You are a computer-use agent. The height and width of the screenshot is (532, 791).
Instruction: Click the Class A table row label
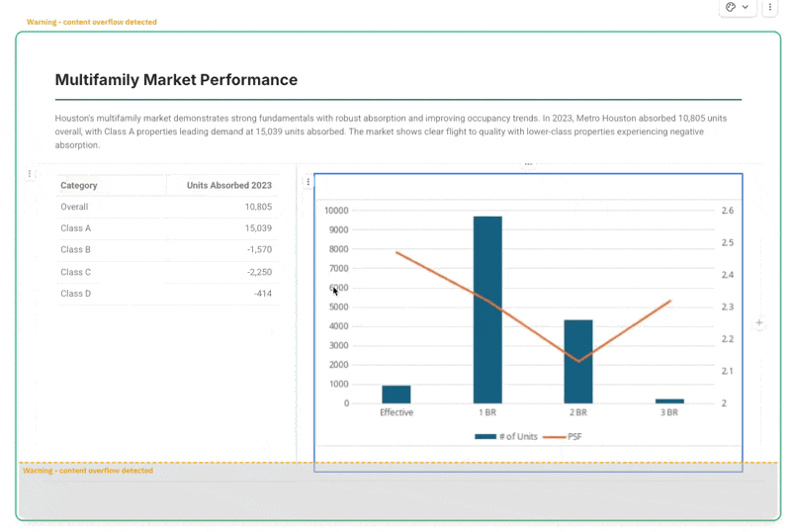click(x=75, y=228)
